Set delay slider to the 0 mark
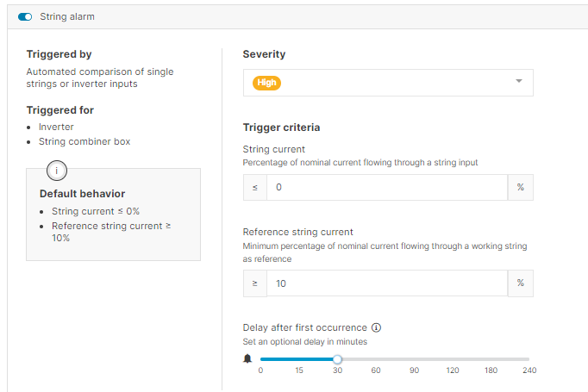 260,359
